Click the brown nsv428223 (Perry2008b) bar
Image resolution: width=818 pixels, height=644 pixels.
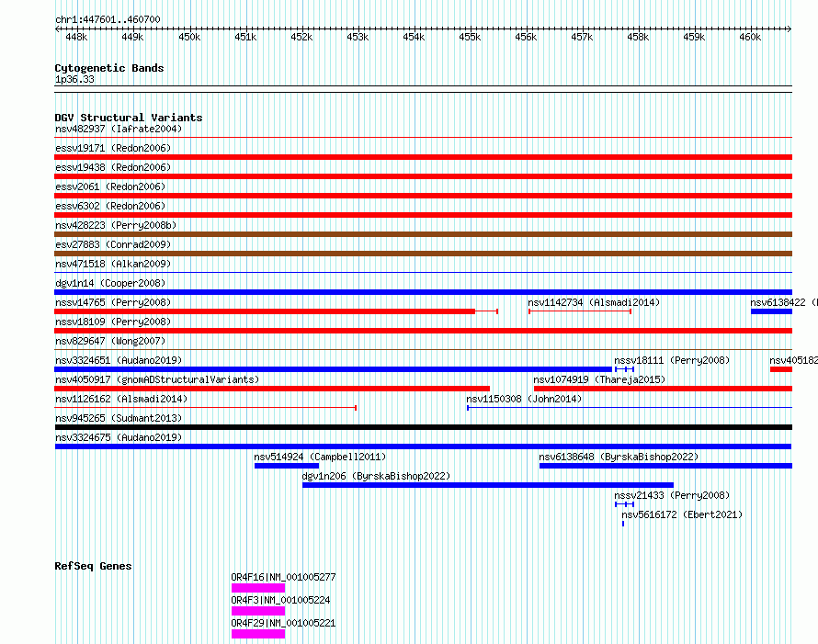pyautogui.click(x=423, y=234)
